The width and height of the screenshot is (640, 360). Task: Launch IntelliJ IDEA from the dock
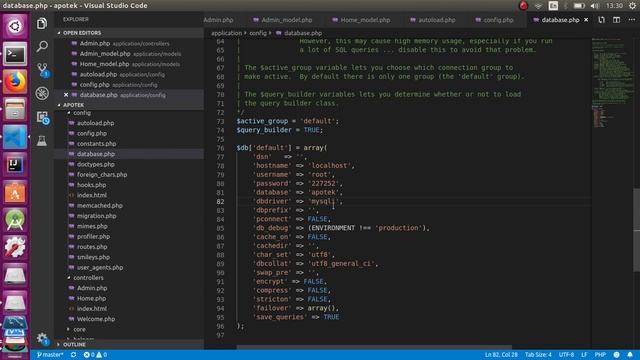tap(15, 164)
